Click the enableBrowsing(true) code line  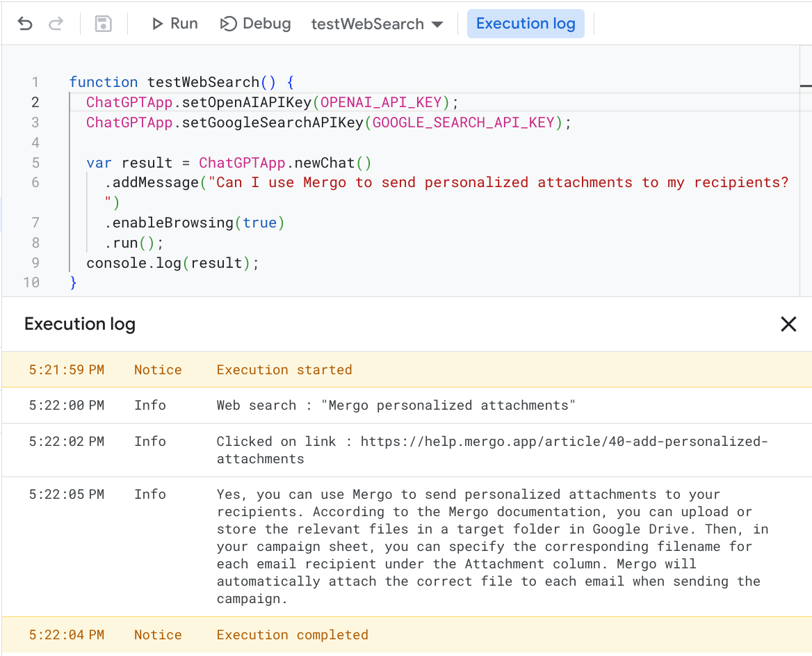pos(195,223)
